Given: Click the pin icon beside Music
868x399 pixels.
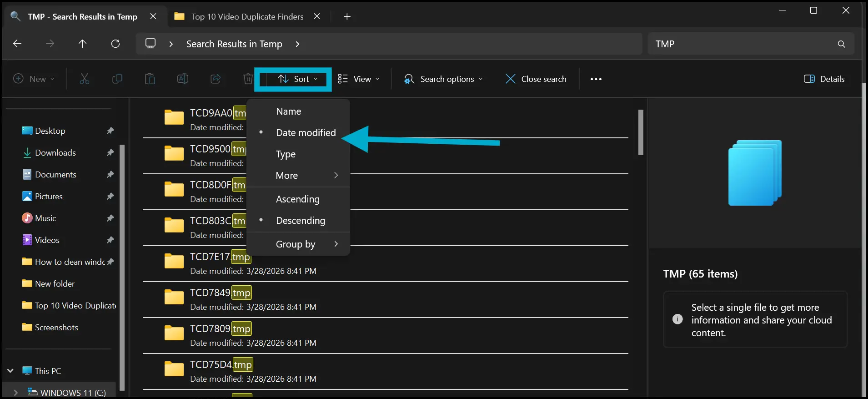Looking at the screenshot, I should (x=110, y=218).
